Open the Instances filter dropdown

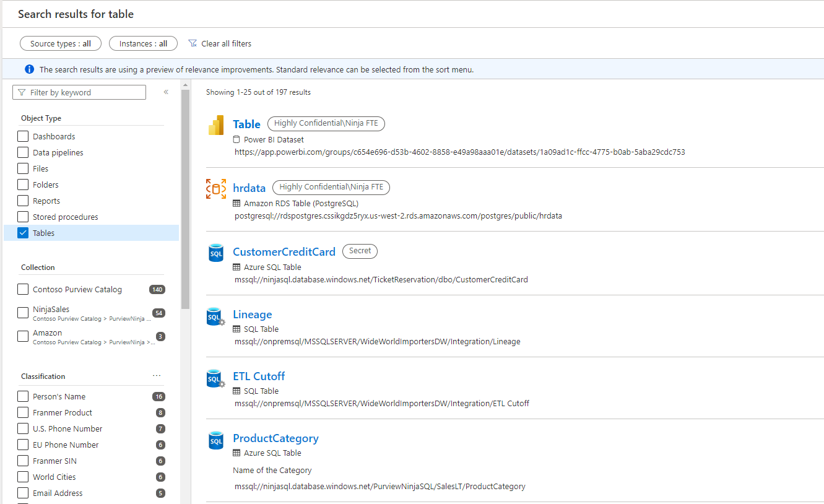pos(143,43)
